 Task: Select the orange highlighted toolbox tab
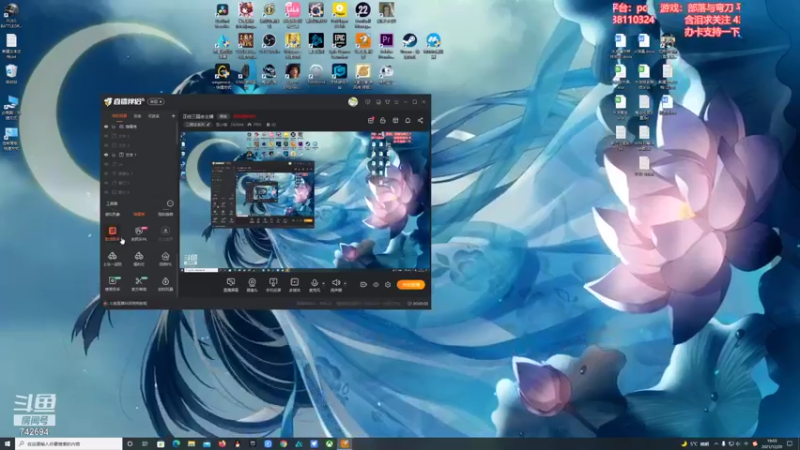[139, 214]
